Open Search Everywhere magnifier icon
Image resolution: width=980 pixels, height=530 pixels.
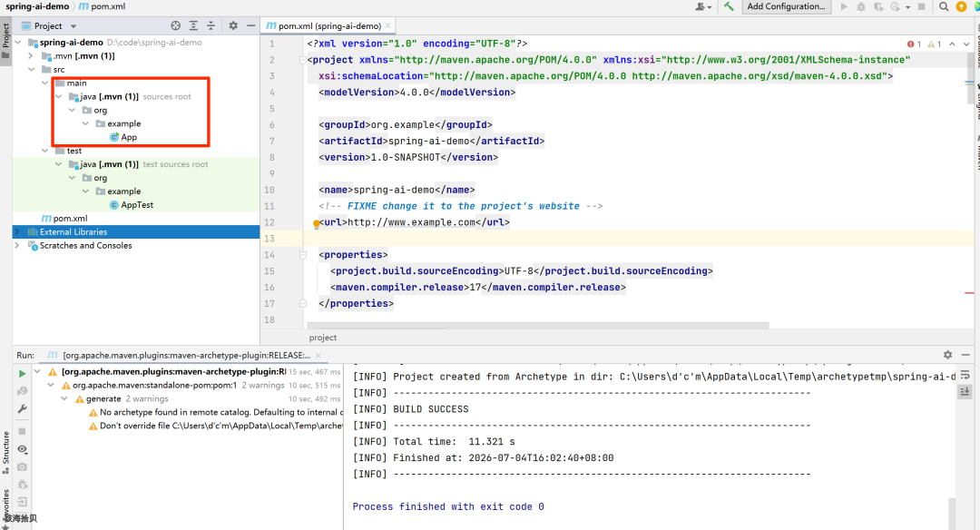(944, 6)
